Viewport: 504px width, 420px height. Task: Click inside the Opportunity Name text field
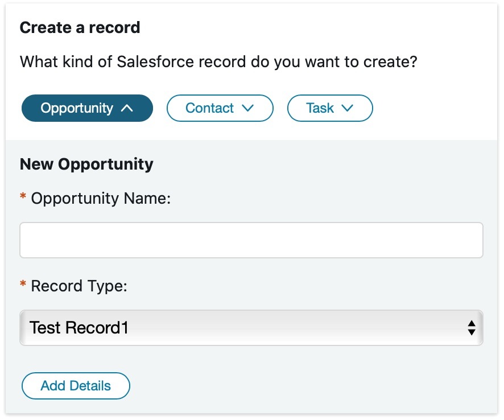tap(251, 240)
